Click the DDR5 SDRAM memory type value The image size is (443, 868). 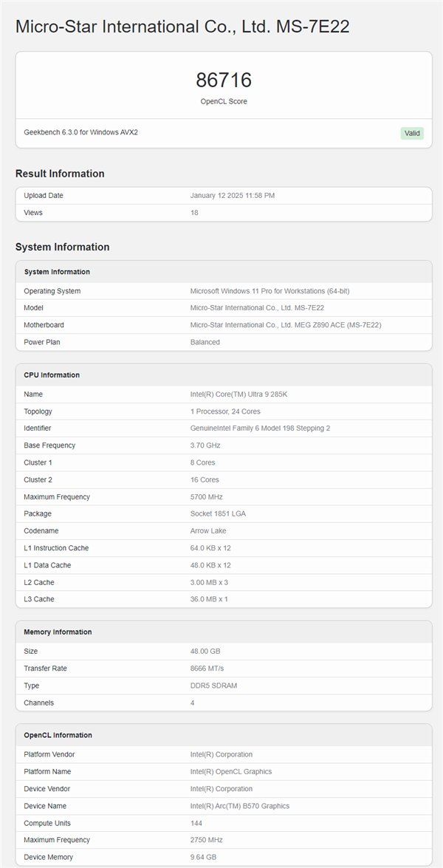213,686
